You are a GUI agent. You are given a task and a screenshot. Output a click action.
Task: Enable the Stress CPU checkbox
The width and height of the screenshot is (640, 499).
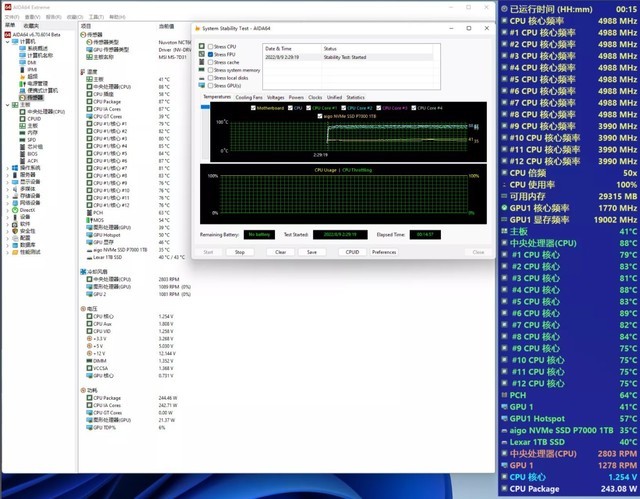click(x=211, y=47)
